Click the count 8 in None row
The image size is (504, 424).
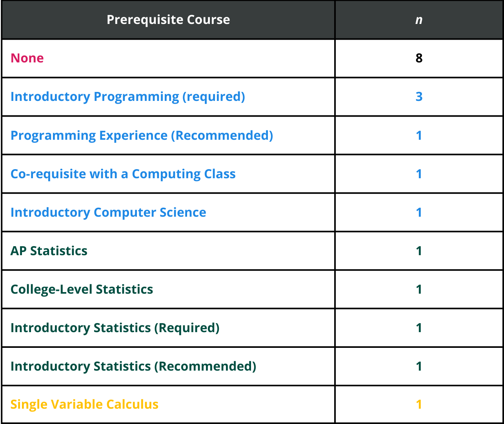click(x=419, y=58)
